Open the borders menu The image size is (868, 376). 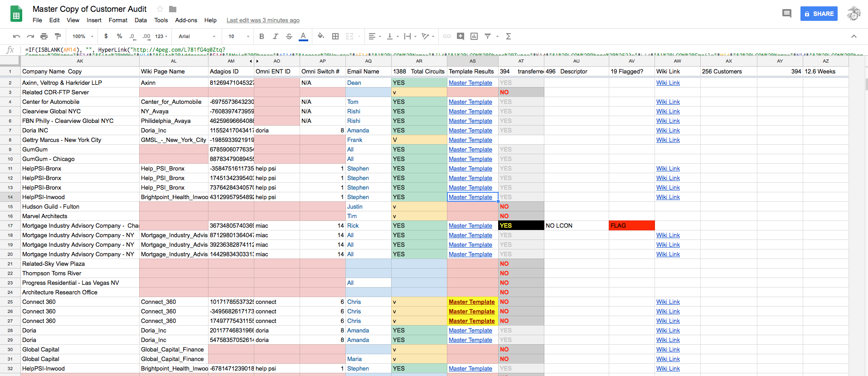click(335, 36)
